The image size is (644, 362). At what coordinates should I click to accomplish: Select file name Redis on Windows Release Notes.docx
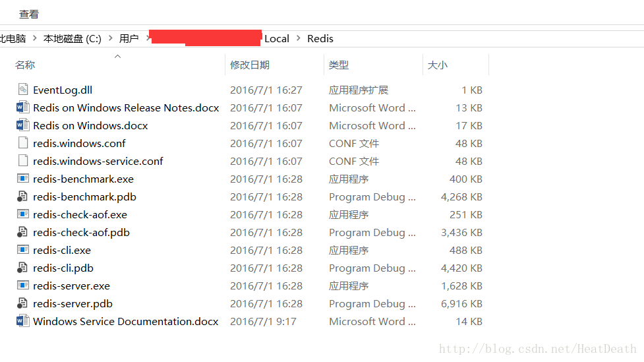[x=126, y=107]
